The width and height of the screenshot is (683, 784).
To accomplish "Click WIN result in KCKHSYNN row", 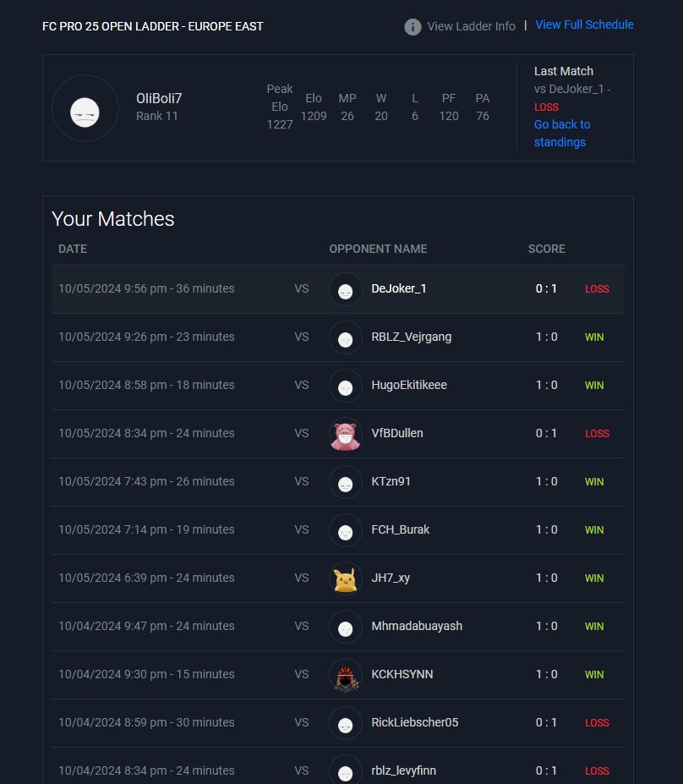I will pos(594,675).
